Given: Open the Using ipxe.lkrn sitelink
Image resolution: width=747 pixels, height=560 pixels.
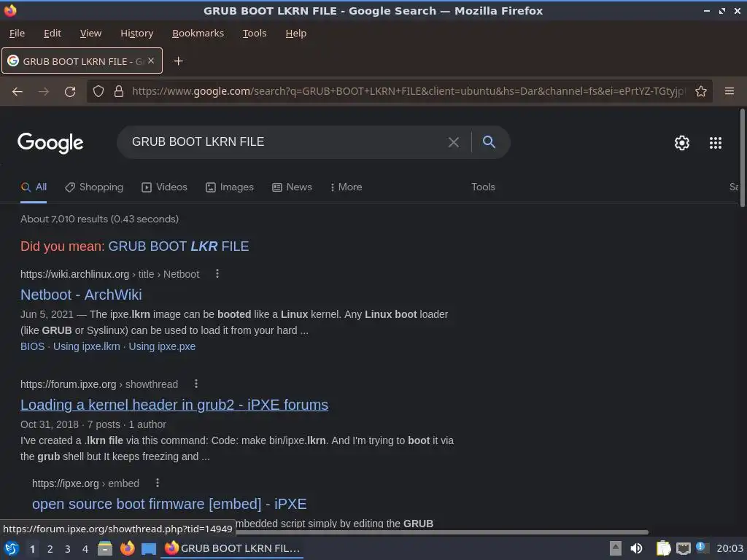Looking at the screenshot, I should click(x=87, y=346).
